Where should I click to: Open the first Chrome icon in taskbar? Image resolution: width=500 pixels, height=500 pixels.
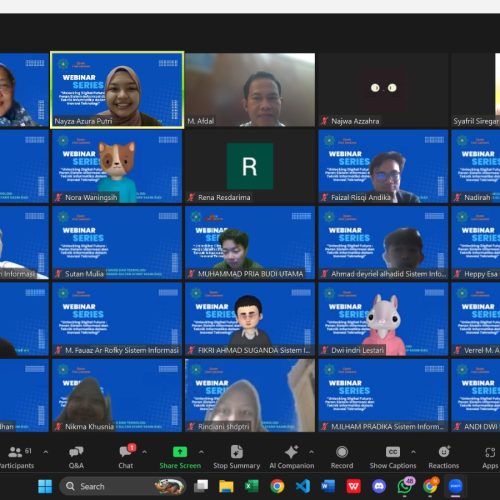[277, 486]
